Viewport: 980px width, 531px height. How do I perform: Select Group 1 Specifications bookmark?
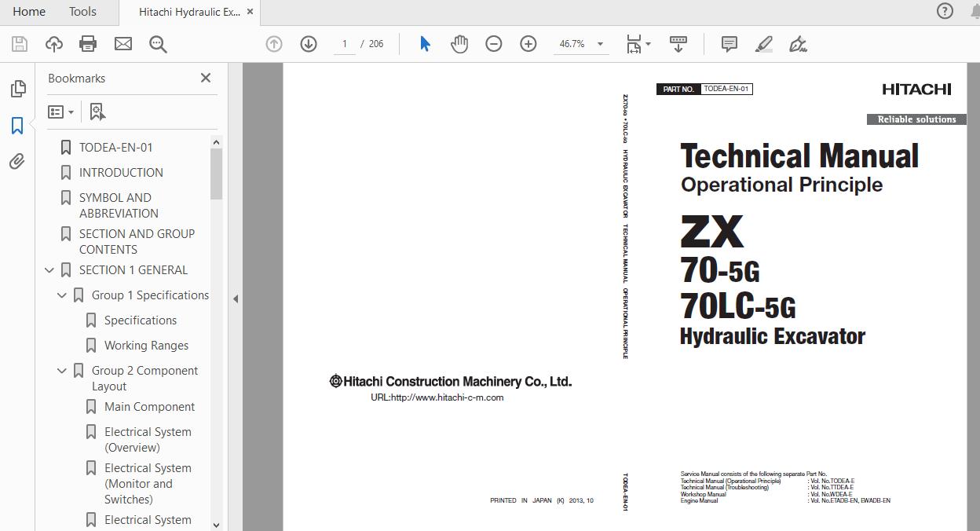tap(150, 295)
